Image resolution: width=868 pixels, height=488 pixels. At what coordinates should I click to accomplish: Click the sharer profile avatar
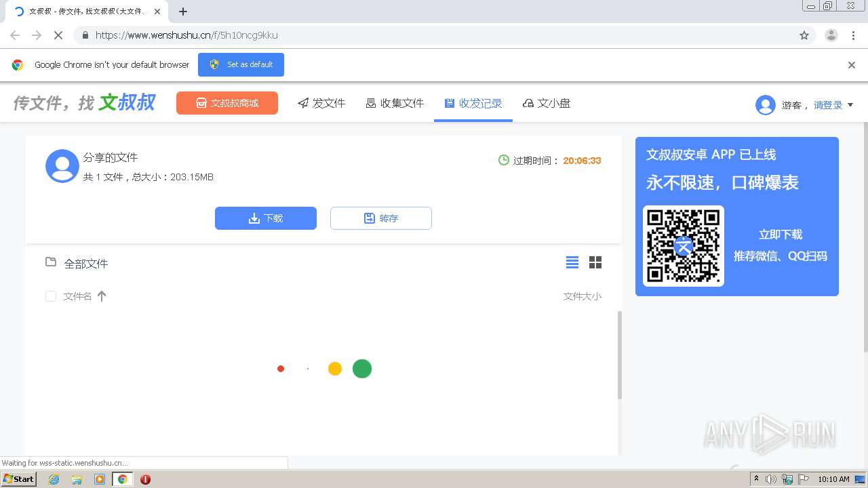click(62, 166)
